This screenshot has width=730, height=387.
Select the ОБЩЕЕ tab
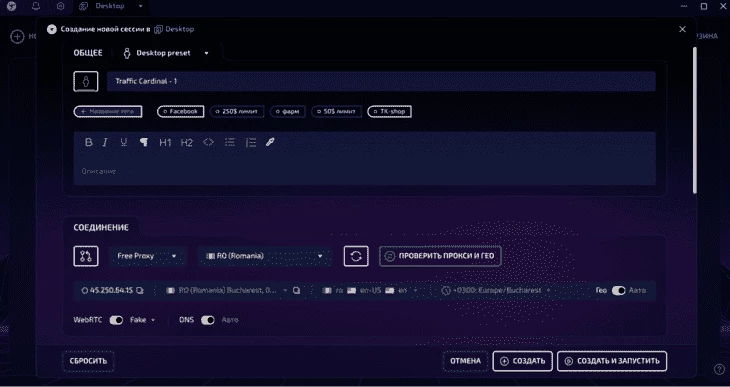click(88, 53)
